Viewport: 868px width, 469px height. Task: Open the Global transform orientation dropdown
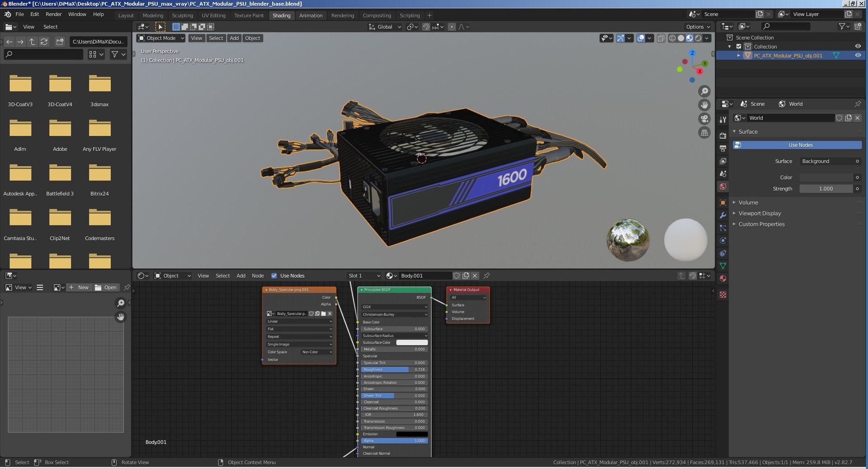tap(385, 27)
